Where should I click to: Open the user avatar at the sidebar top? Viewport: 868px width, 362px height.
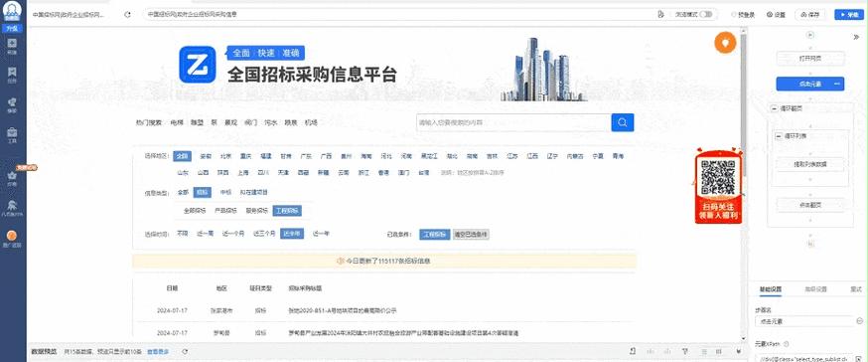coord(12,10)
